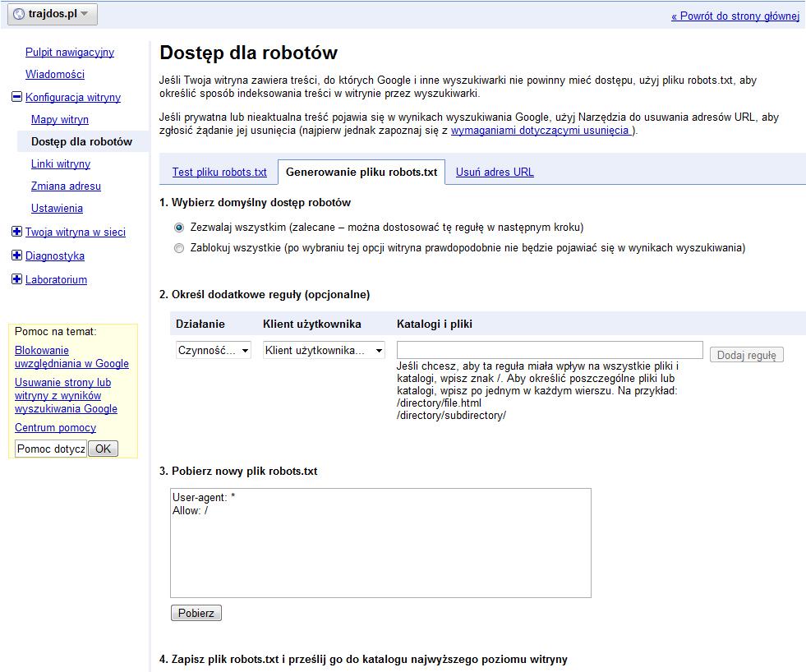Switch to 'Usuń adres URL' tab

pyautogui.click(x=495, y=173)
